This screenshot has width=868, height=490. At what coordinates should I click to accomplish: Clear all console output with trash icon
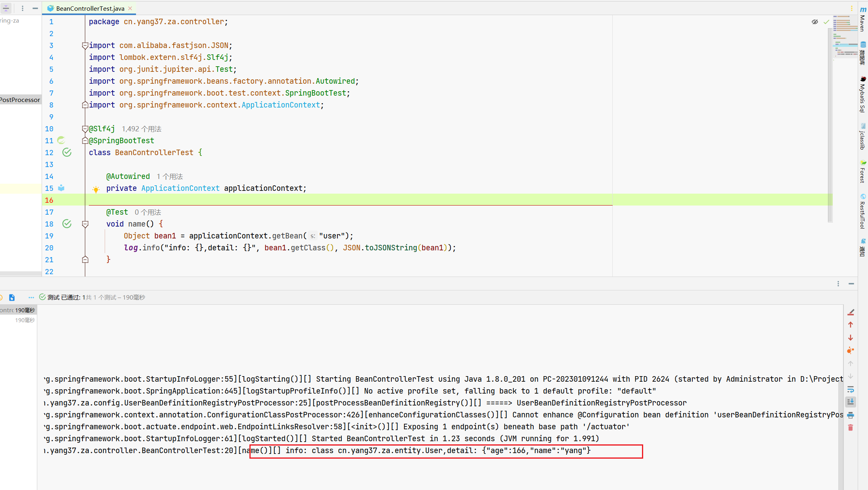coord(851,428)
